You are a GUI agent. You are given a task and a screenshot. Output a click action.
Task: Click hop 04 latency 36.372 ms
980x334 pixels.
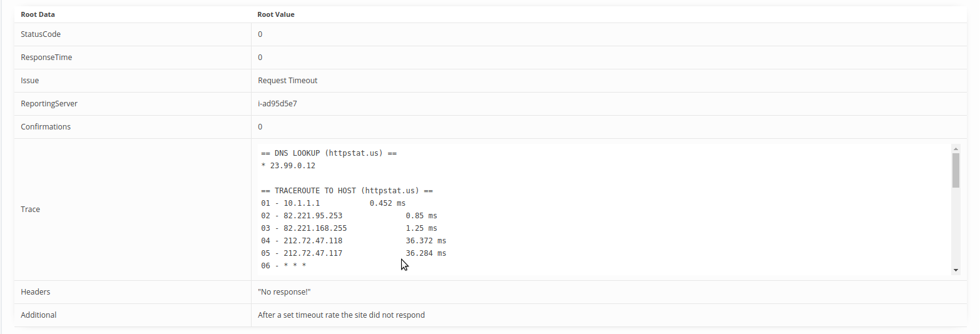pyautogui.click(x=426, y=241)
